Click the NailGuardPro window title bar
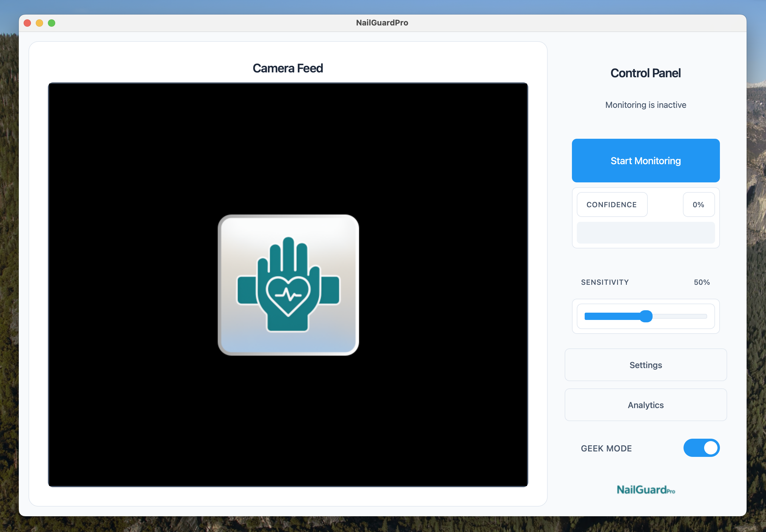This screenshot has height=532, width=766. click(x=382, y=23)
